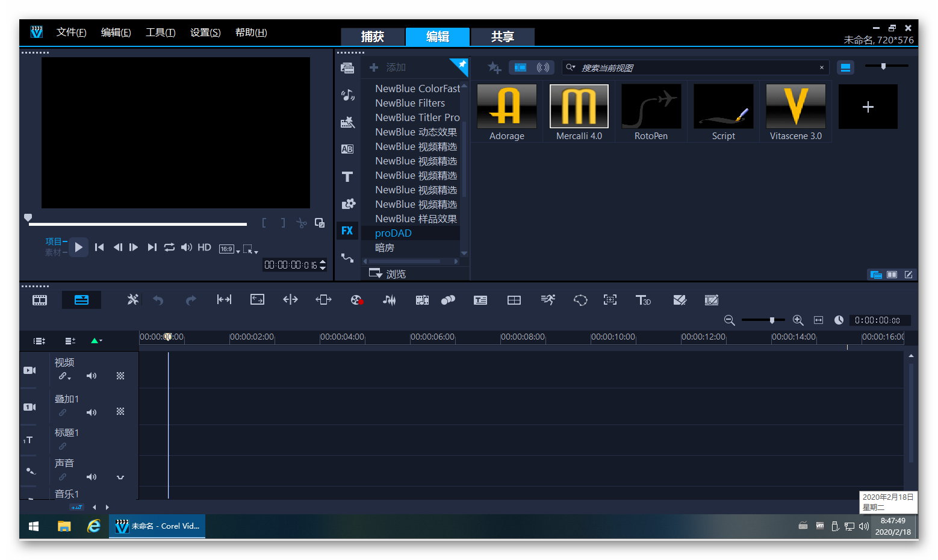
Task: Click the Fit Project in Timeline icon
Action: click(x=818, y=320)
